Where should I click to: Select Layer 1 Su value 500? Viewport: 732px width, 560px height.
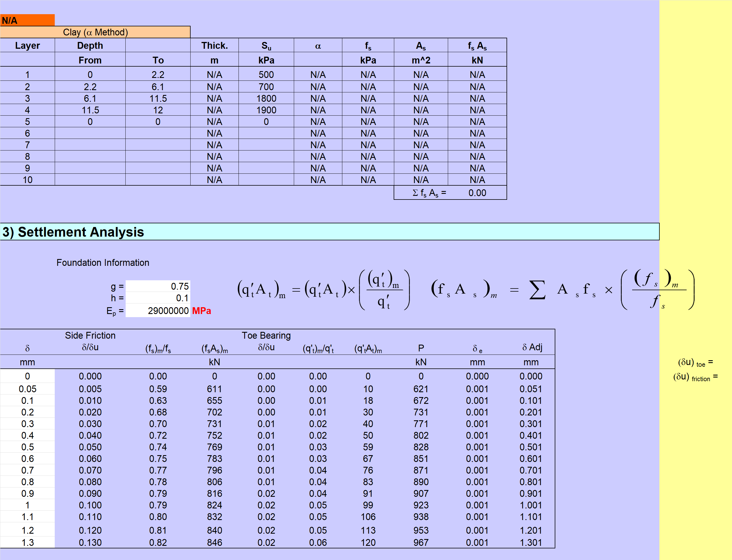coord(266,75)
